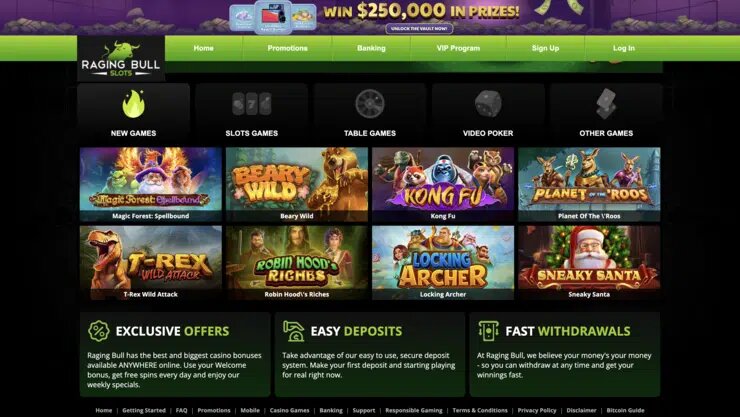
Task: Visit the Bitcoin Guide footer link
Action: pos(625,410)
